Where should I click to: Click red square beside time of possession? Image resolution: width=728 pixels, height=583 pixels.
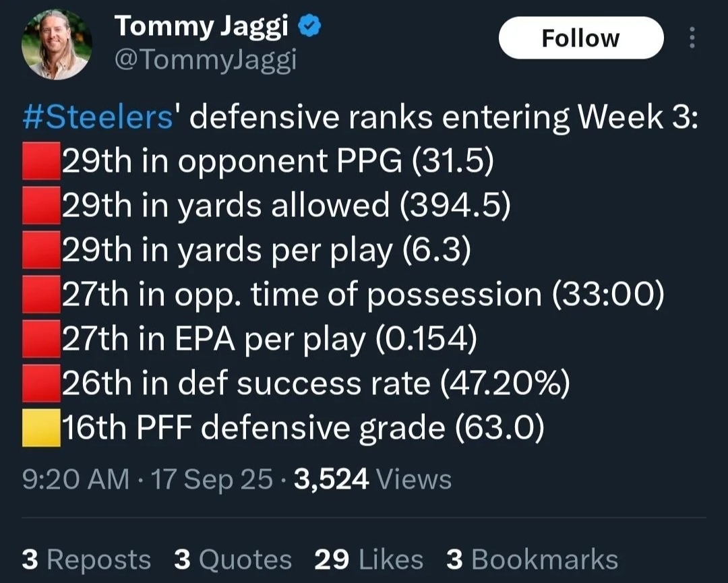(41, 295)
